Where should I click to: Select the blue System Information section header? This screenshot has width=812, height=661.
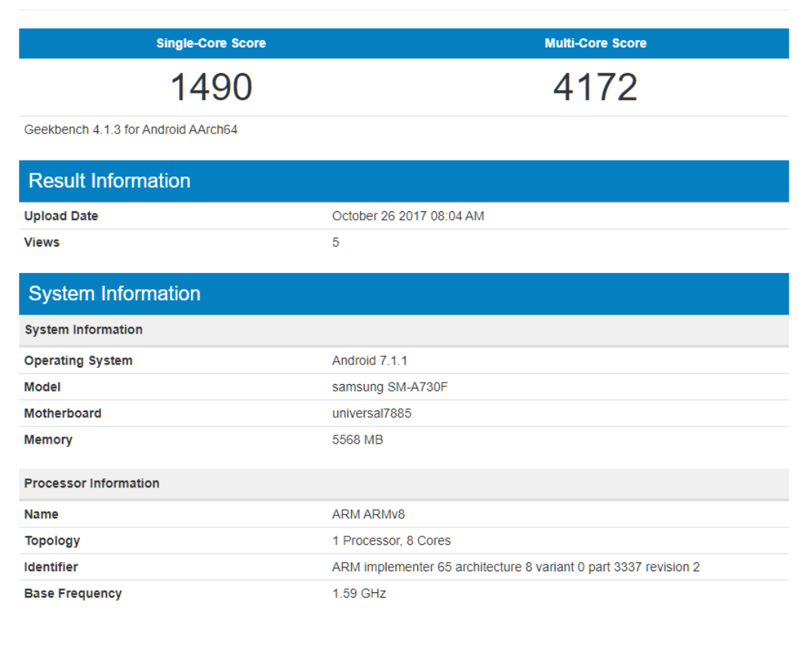[x=115, y=294]
